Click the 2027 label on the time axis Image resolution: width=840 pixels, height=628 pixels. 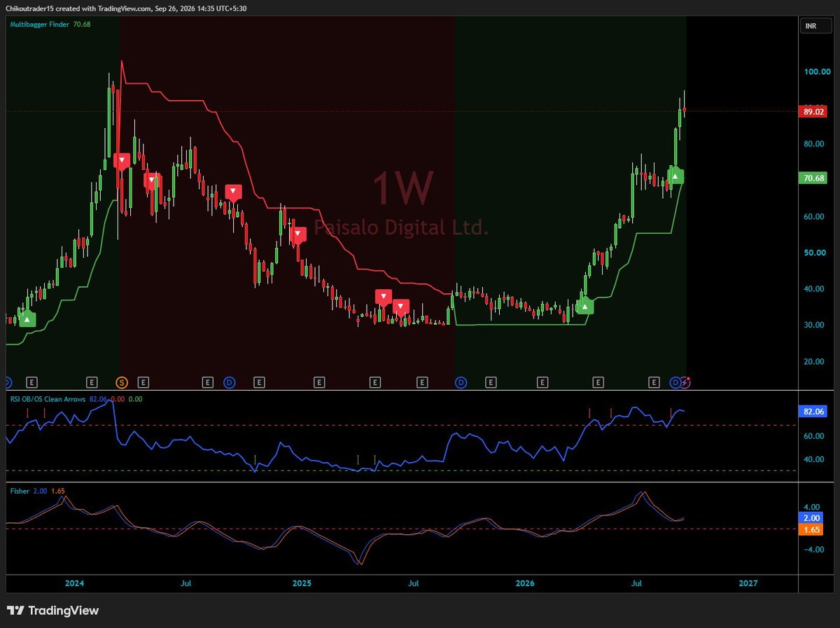click(748, 582)
